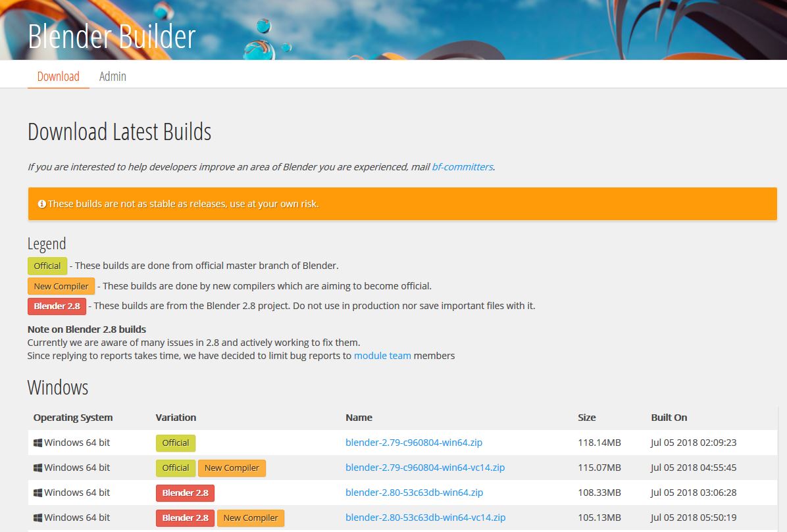Screen dimensions: 787x532
Task: Click the info icon in the orange warning banner
Action: click(42, 204)
